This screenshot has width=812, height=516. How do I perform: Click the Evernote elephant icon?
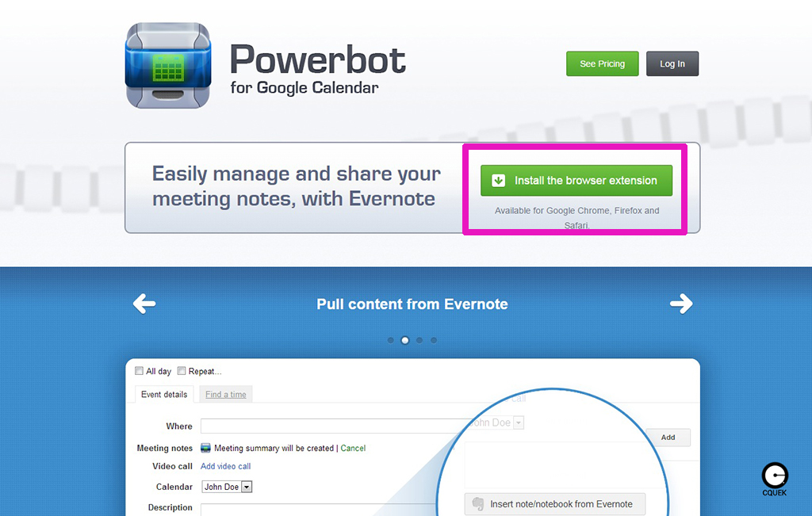478,503
